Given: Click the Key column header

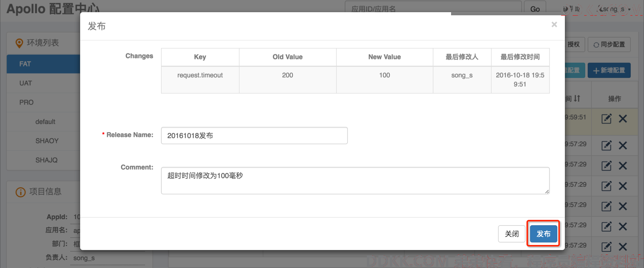Looking at the screenshot, I should pos(200,57).
